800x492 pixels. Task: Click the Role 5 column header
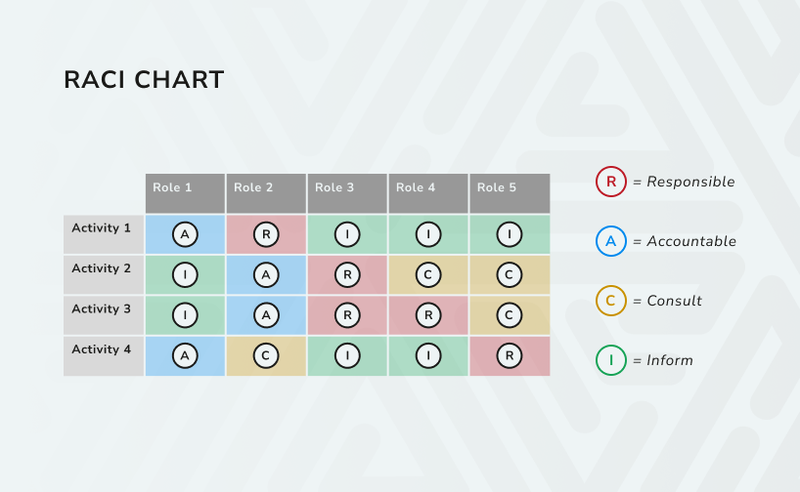pos(510,193)
